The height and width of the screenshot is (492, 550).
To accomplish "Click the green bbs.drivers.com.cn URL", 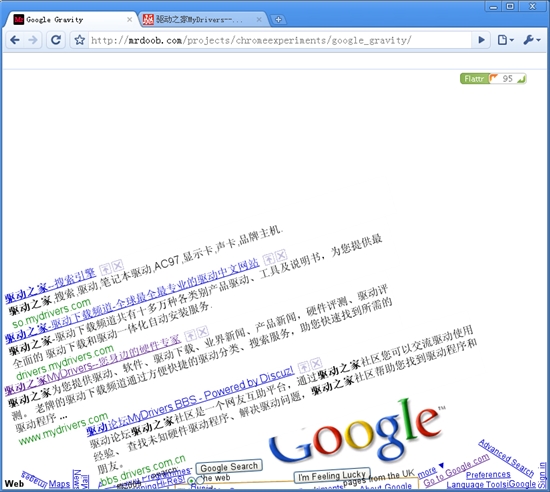I will pyautogui.click(x=142, y=470).
